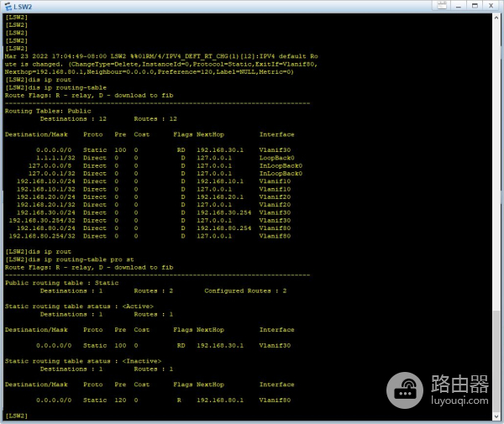504x424 pixels.
Task: Click the router logo watermark icon
Action: 407,390
